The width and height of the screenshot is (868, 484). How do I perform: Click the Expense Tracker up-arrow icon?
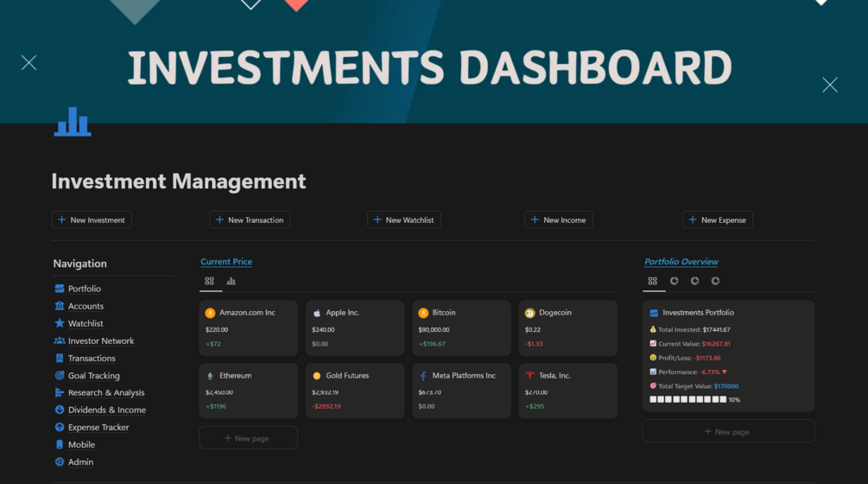point(60,427)
